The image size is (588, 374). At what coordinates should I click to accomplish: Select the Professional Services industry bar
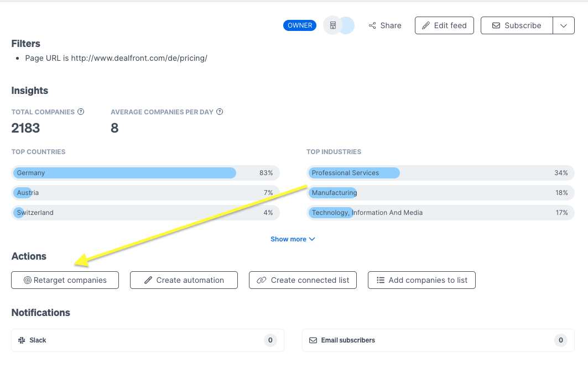point(440,173)
